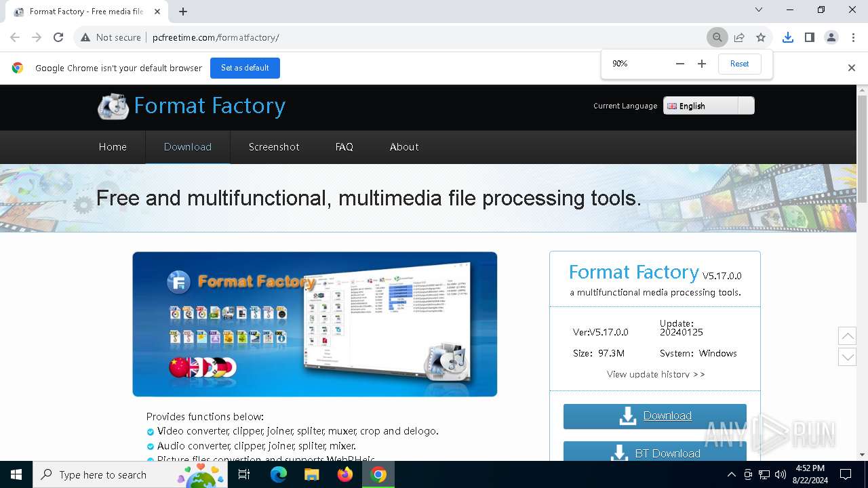
Task: Click the 'Size: 97.3M' text
Action: [599, 353]
